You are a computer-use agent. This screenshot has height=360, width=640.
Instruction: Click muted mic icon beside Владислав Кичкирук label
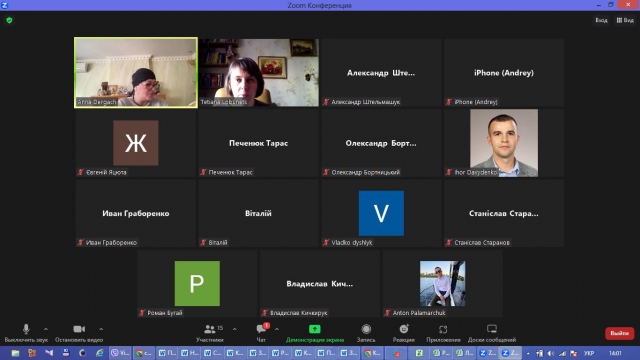[x=264, y=313]
